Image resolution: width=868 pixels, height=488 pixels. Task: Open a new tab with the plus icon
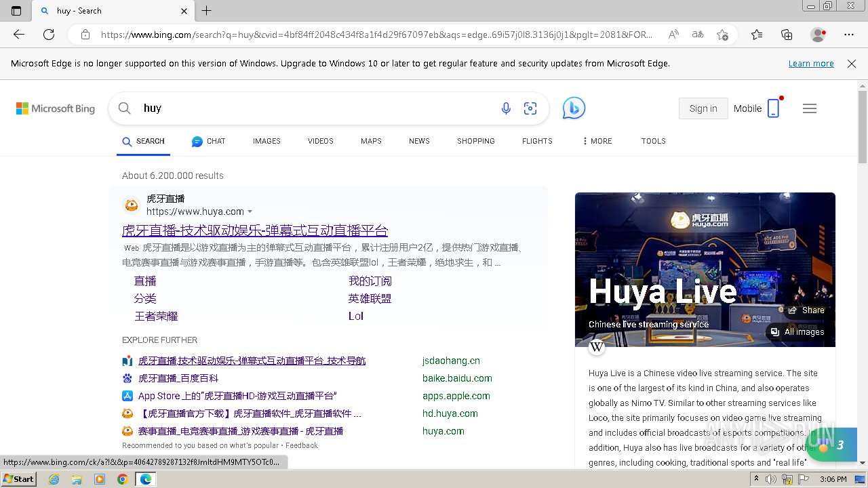(x=207, y=11)
